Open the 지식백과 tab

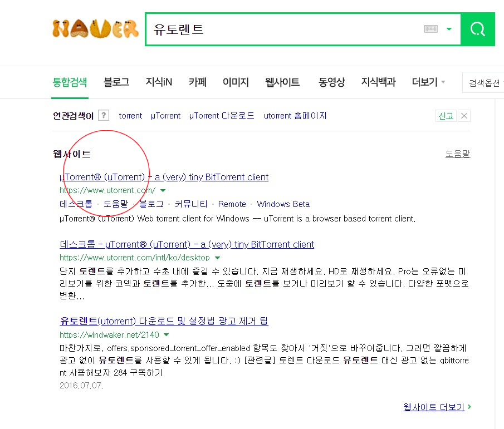[378, 82]
